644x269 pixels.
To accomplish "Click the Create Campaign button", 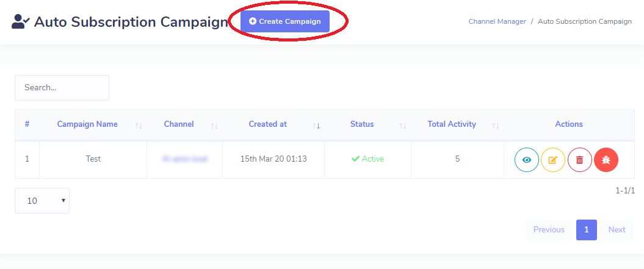I will tap(284, 21).
